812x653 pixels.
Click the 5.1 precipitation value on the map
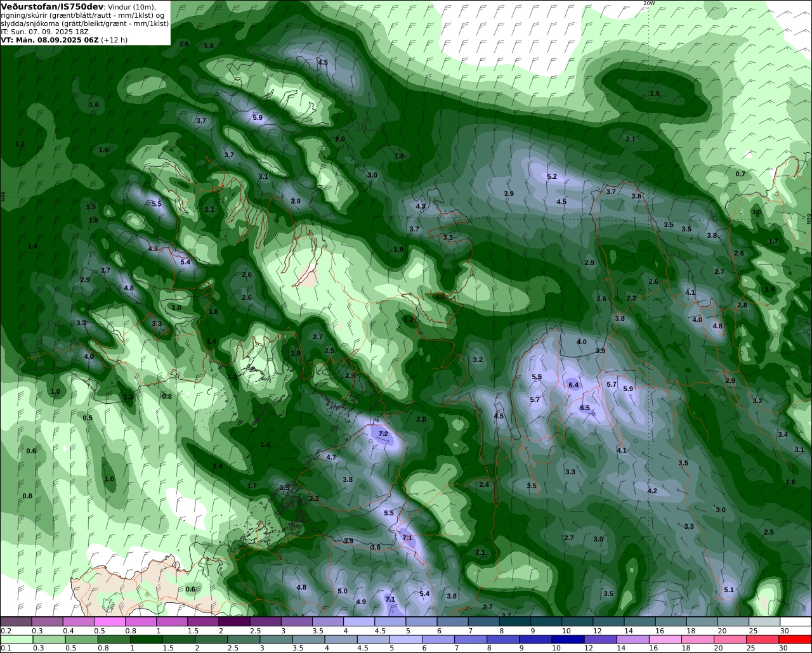point(729,590)
